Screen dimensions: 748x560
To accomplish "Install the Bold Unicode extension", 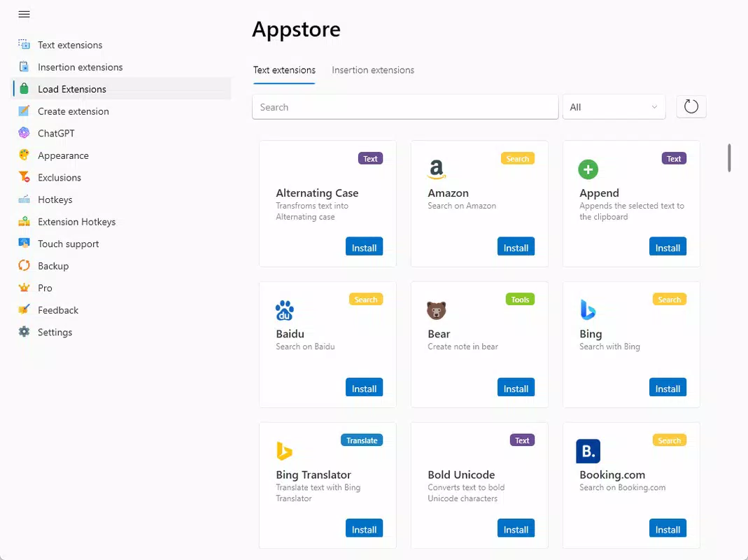I will tap(516, 528).
